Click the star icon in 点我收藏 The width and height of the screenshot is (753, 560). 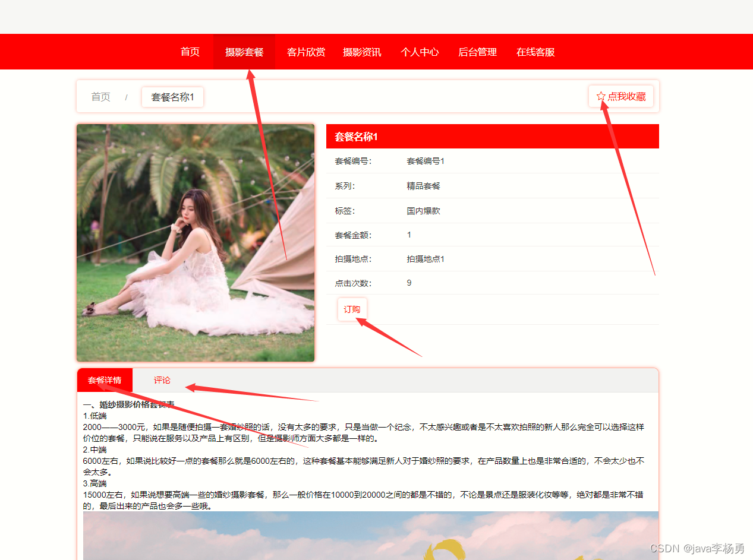pos(601,96)
